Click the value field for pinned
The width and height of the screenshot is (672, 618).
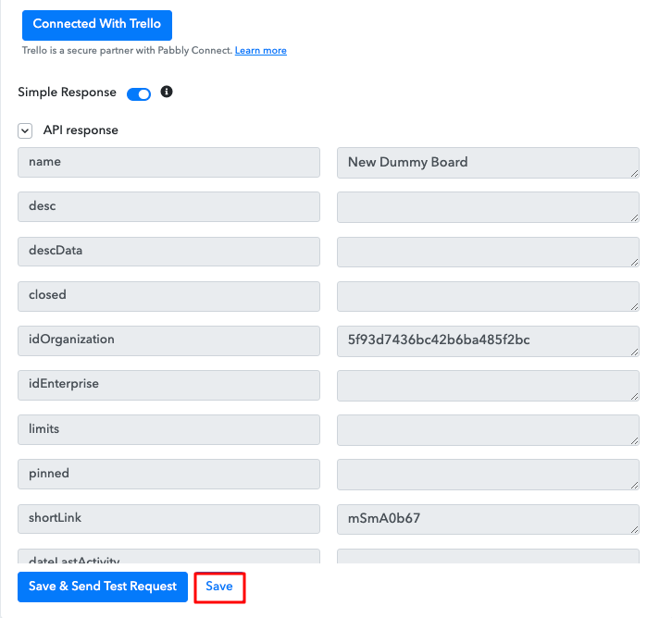point(488,475)
